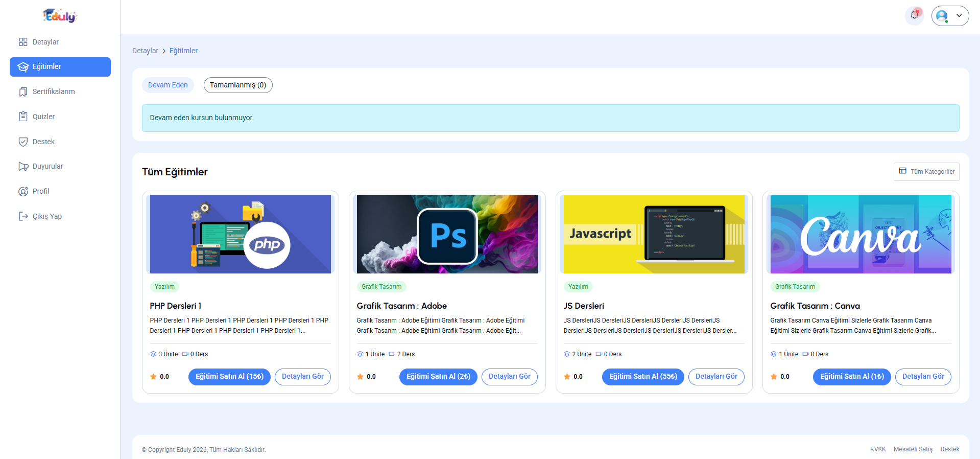This screenshot has width=980, height=459.
Task: Click the lesson video icon on Canva course
Action: [x=806, y=354]
